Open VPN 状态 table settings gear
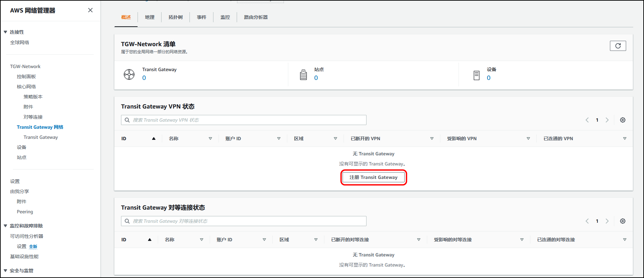644x278 pixels. 623,120
